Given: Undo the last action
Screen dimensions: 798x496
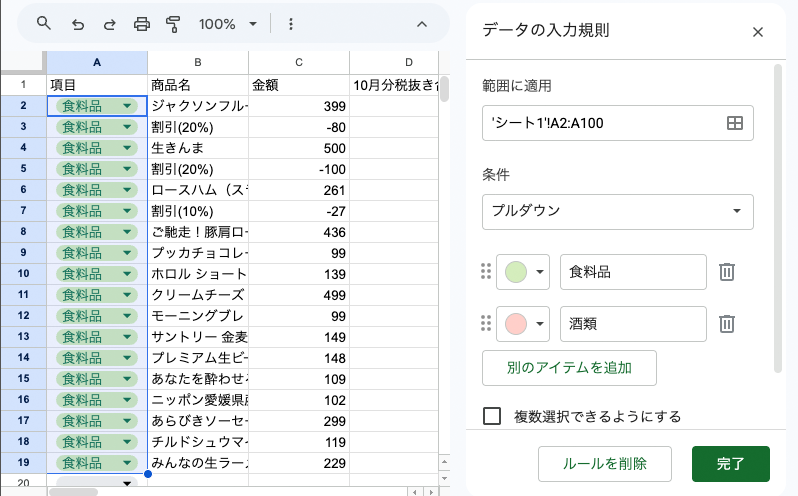Looking at the screenshot, I should pyautogui.click(x=77, y=24).
